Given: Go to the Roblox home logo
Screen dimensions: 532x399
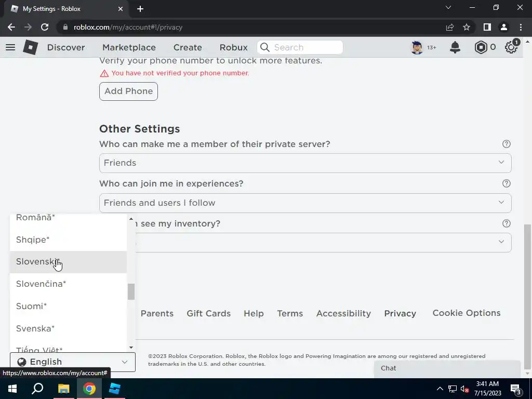Looking at the screenshot, I should 31,47.
